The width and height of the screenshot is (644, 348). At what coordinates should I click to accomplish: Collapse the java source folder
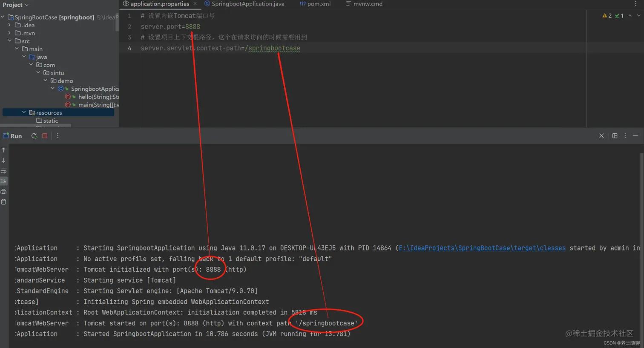(24, 57)
